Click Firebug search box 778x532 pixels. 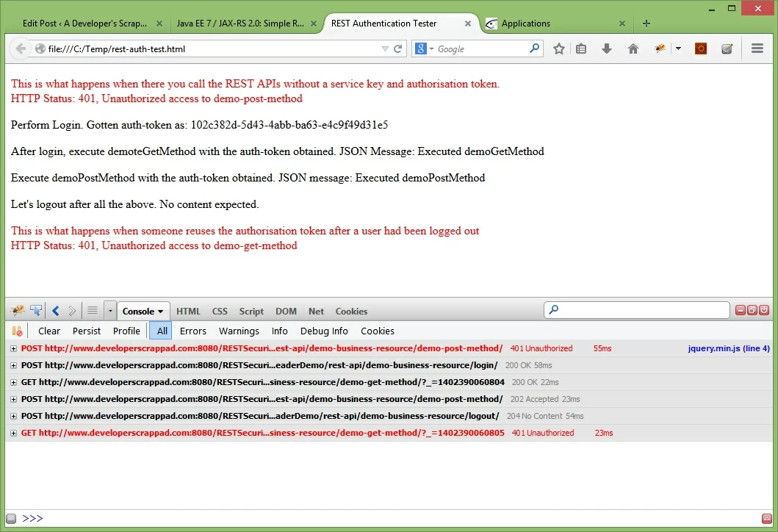637,310
